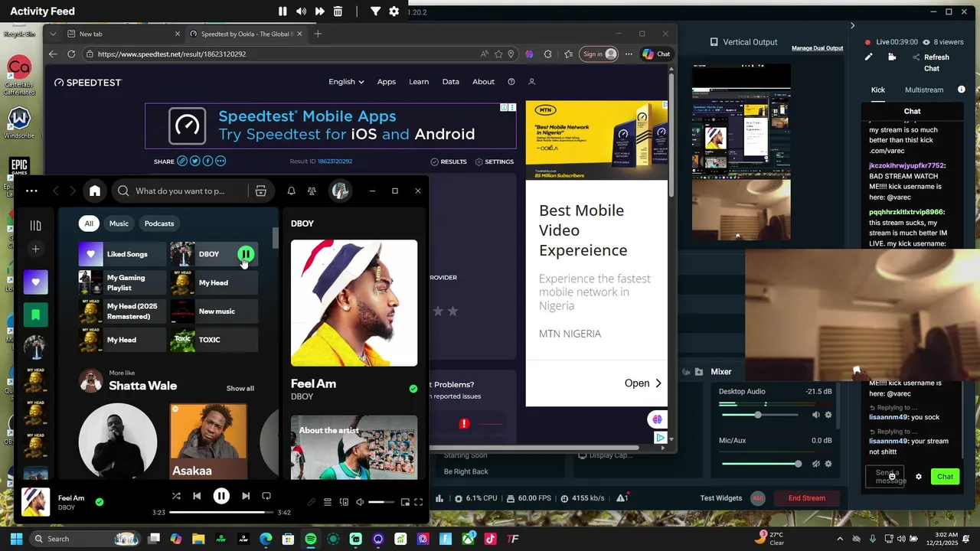The width and height of the screenshot is (980, 551).
Task: Mute Activity Feed sound
Action: pos(301,11)
